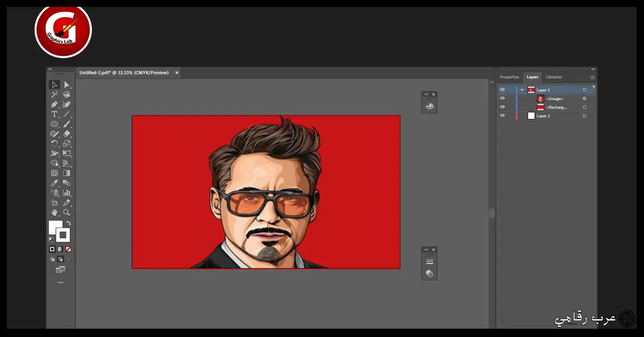Screen dimensions: 644x337
Task: Select the Untitled-2.pdf document tab
Action: tap(123, 72)
